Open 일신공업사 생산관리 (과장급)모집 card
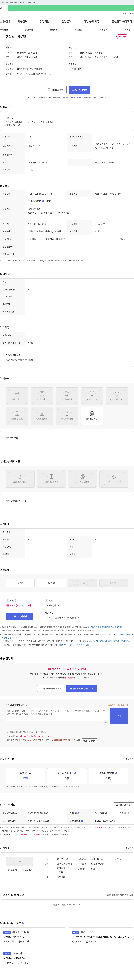134x980 pixels. 33,958
